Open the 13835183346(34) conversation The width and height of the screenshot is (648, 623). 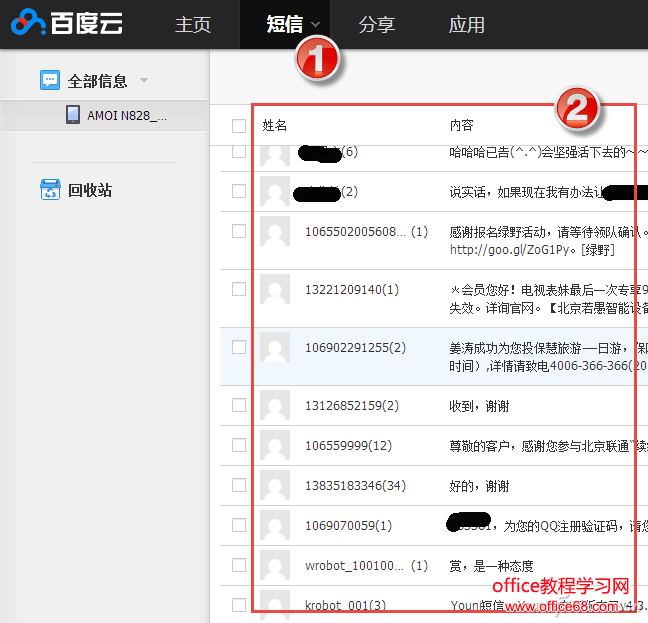(355, 485)
